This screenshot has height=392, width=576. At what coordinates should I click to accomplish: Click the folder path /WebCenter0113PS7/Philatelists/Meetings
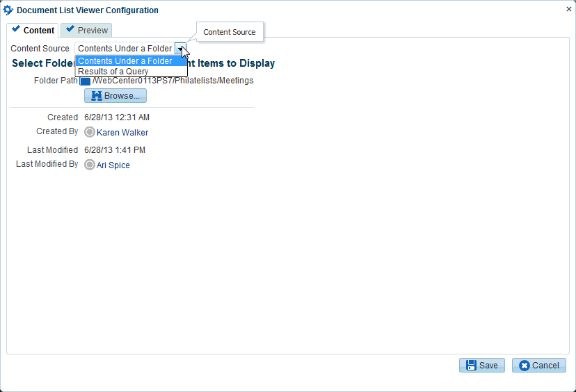(x=173, y=81)
